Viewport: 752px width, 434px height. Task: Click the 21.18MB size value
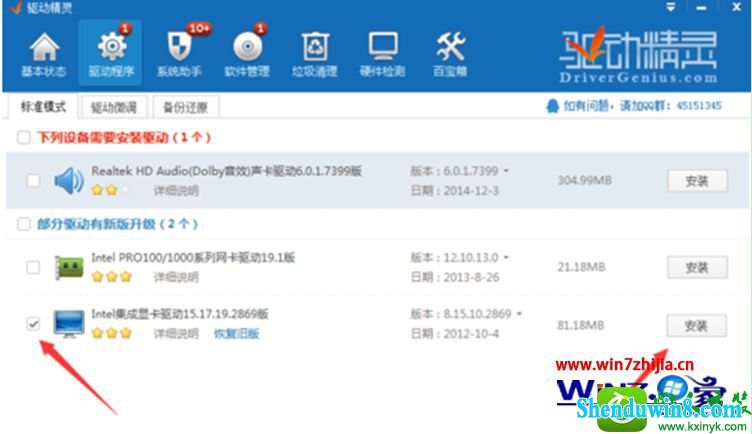pyautogui.click(x=581, y=267)
